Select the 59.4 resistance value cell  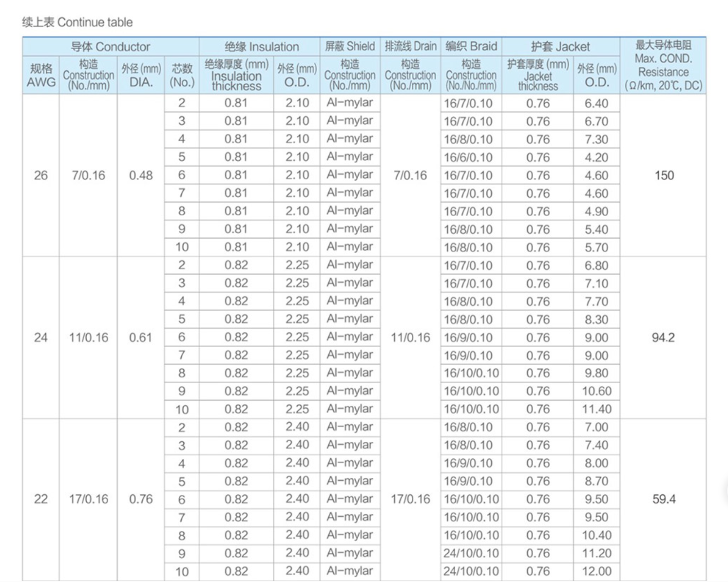664,499
